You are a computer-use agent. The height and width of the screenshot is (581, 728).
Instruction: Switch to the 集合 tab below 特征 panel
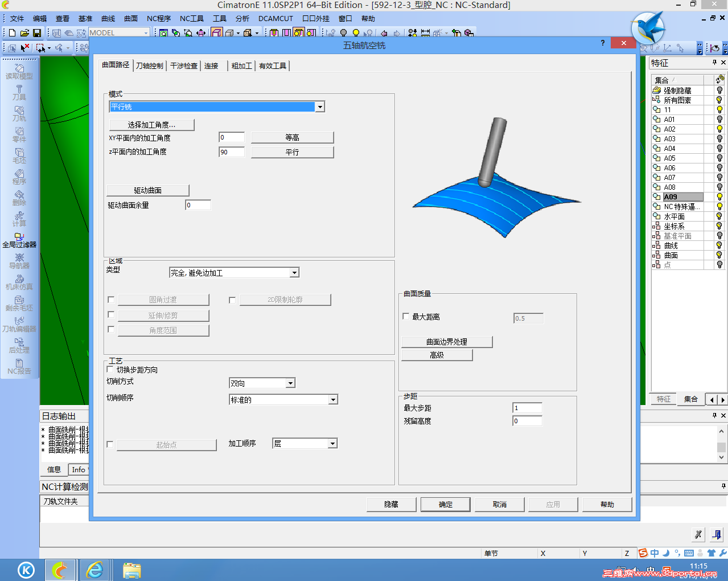690,399
